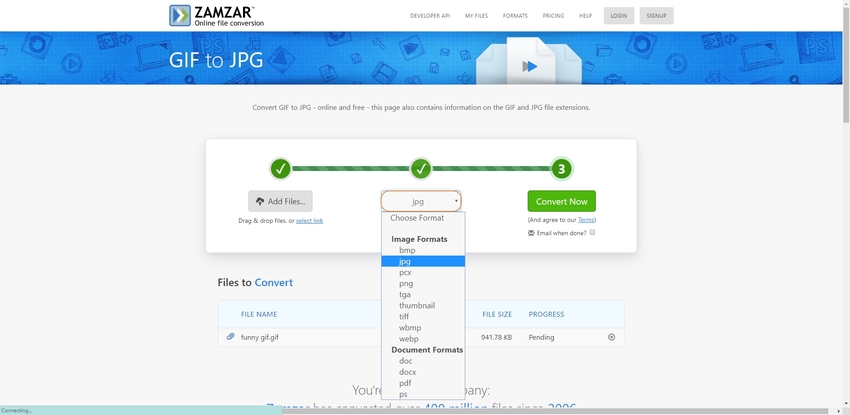Click the envelope icon by Email when done

[531, 233]
